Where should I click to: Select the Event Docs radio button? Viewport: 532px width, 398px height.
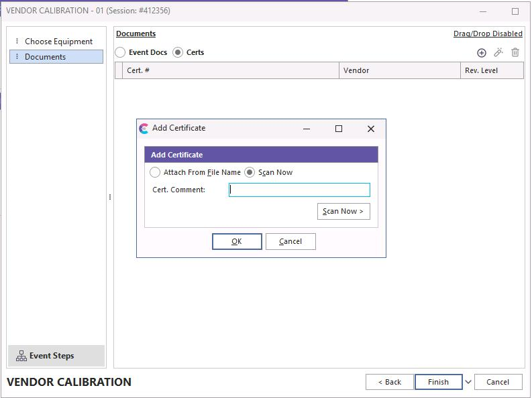[121, 52]
